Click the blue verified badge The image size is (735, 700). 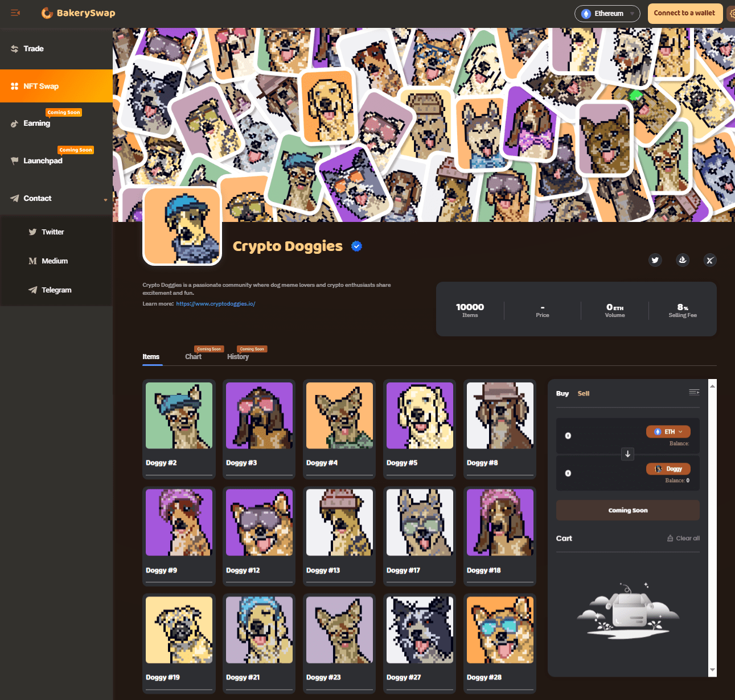point(356,246)
